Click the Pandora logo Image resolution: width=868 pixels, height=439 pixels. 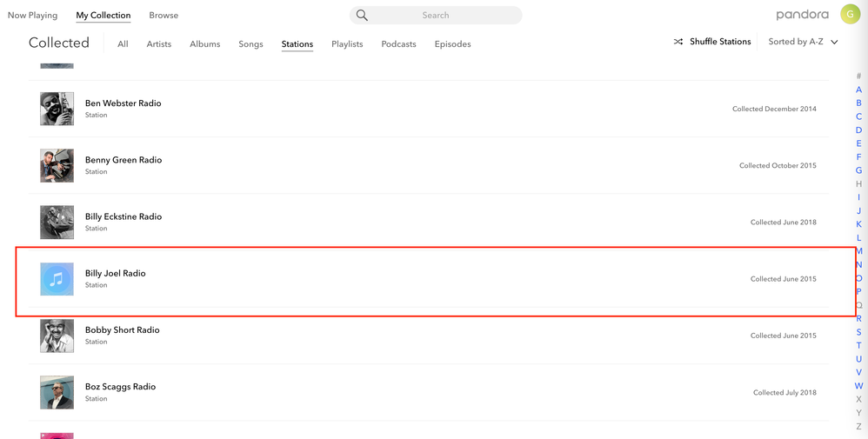click(x=802, y=15)
